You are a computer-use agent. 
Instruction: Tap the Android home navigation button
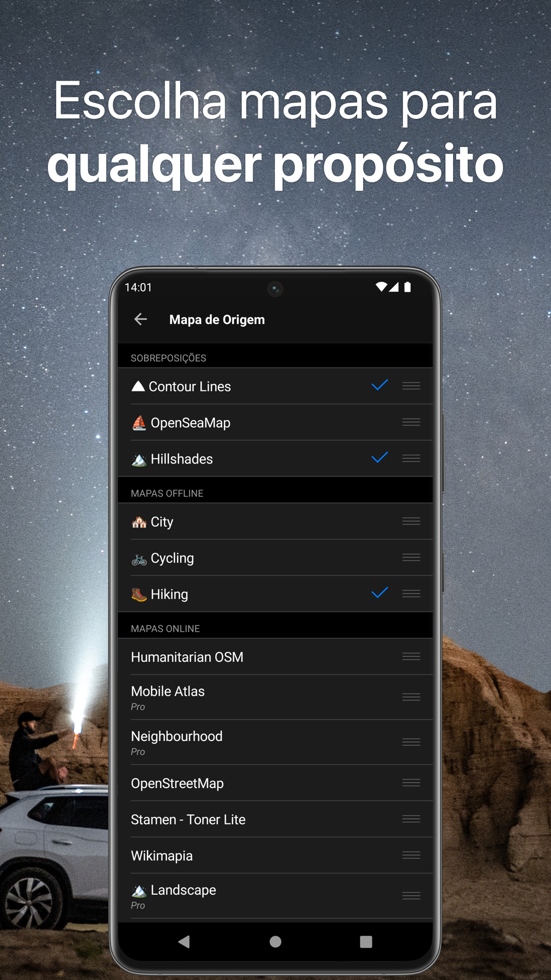tap(275, 942)
